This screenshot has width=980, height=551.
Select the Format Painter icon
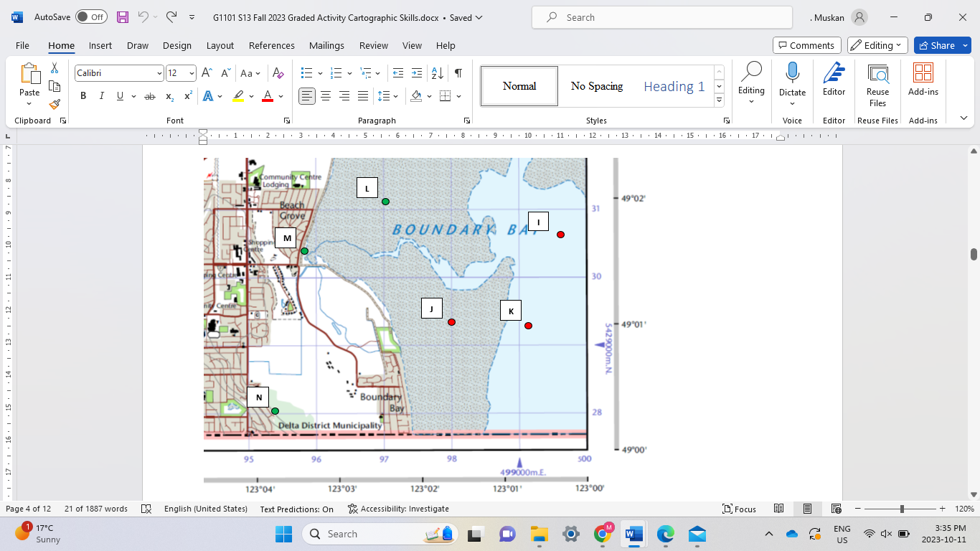pyautogui.click(x=55, y=104)
